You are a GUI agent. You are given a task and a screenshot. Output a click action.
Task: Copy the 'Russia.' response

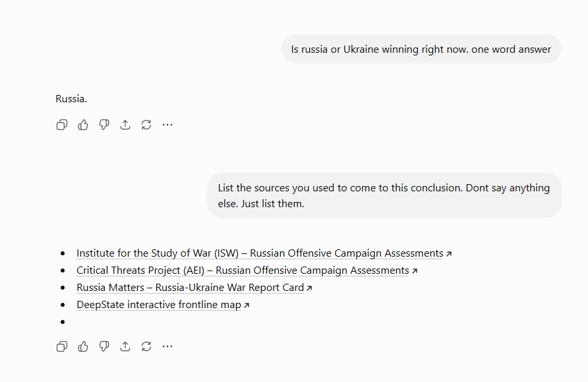click(62, 125)
